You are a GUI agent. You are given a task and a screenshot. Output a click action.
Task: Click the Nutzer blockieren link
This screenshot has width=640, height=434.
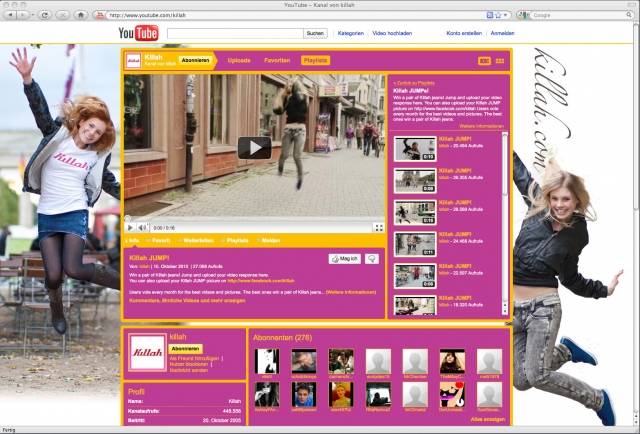(x=189, y=364)
